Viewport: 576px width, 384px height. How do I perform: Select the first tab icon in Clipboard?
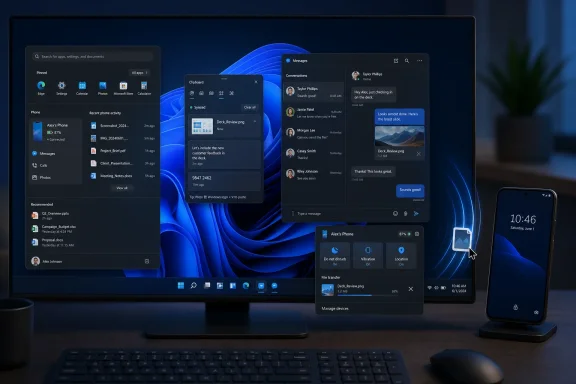coord(192,93)
